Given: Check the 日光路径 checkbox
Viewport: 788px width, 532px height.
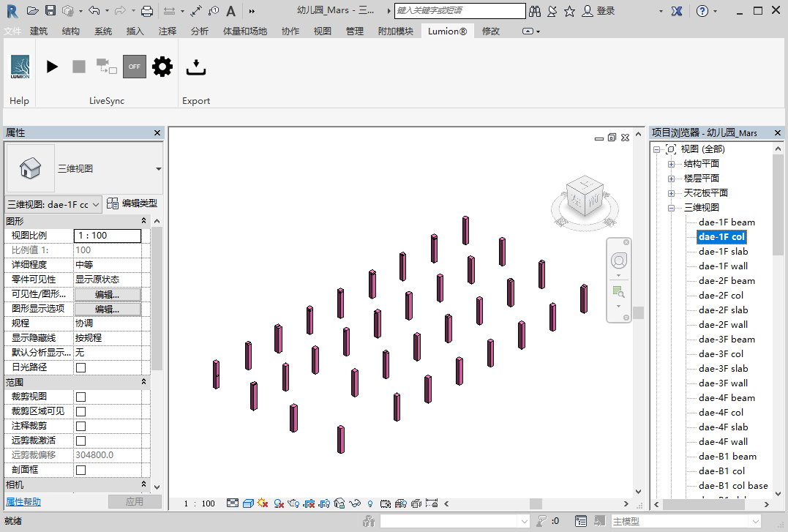Looking at the screenshot, I should tap(81, 367).
